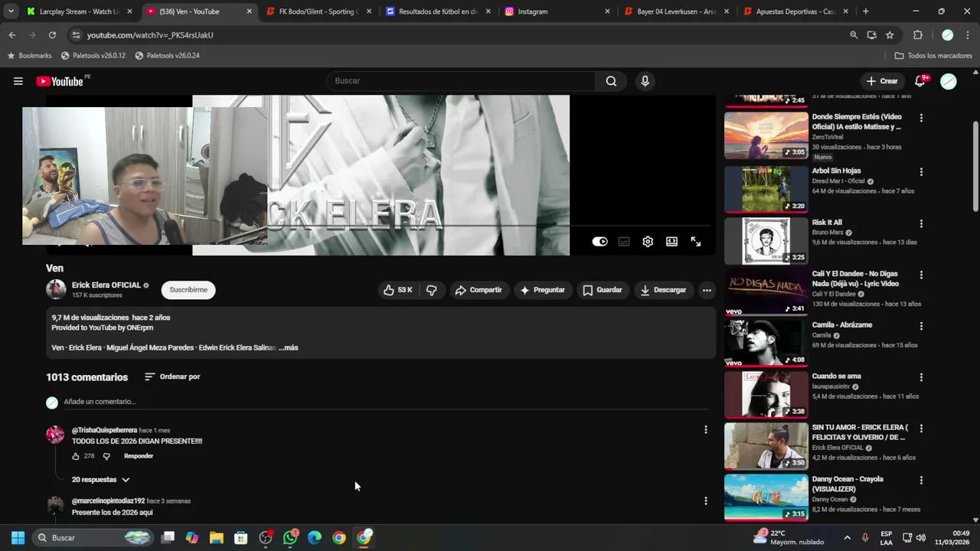The width and height of the screenshot is (980, 551).
Task: Open the YouTube account avatar menu
Action: click(949, 81)
